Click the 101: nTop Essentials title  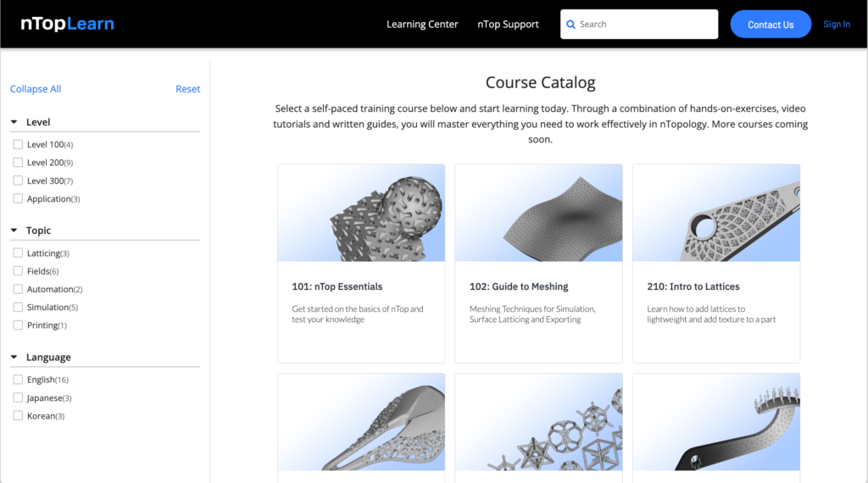pyautogui.click(x=337, y=286)
